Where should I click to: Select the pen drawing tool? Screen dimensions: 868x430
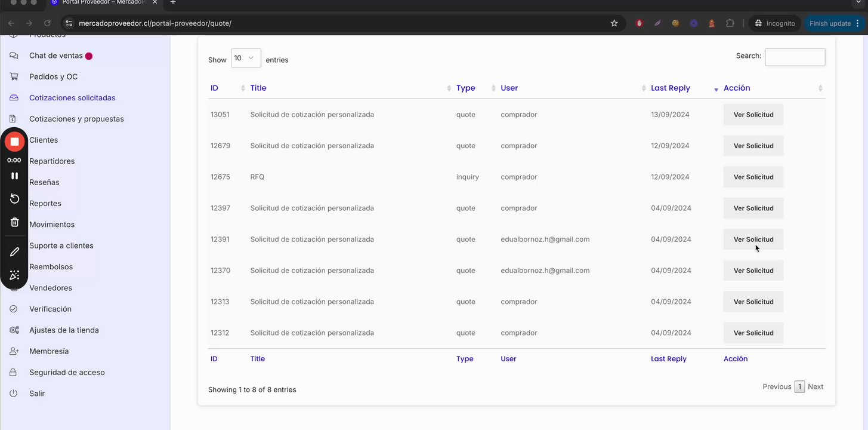14,252
